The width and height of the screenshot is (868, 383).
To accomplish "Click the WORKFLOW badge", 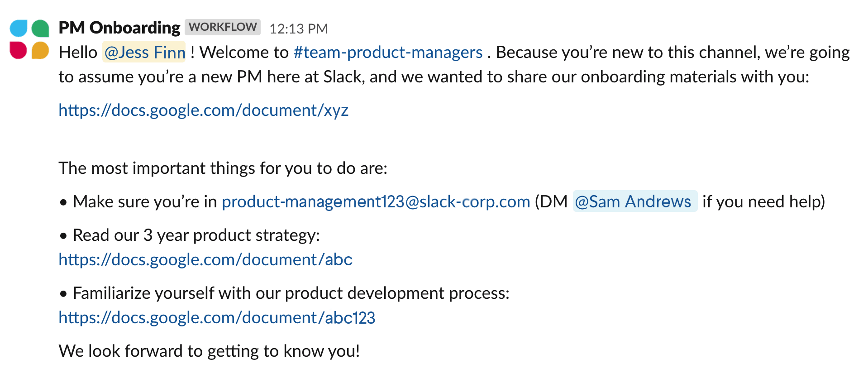I will click(x=223, y=27).
